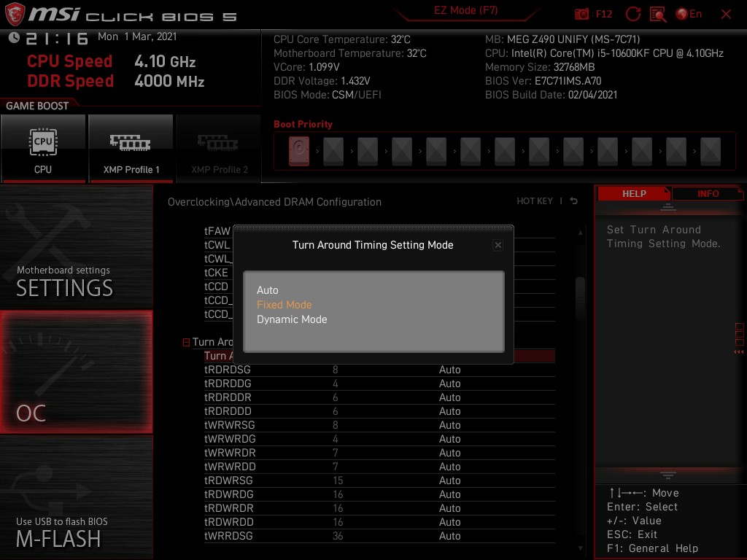The image size is (747, 560).
Task: Click the tRDRDSG Auto value field
Action: point(449,370)
